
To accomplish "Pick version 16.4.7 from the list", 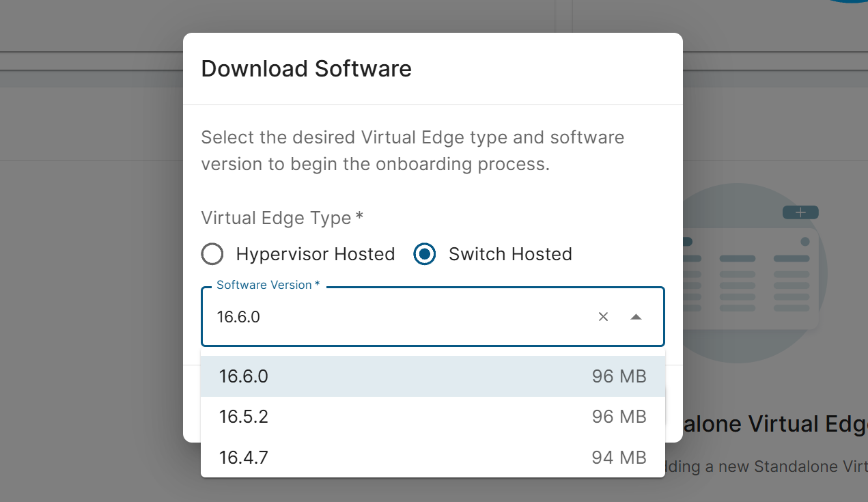I will point(244,457).
